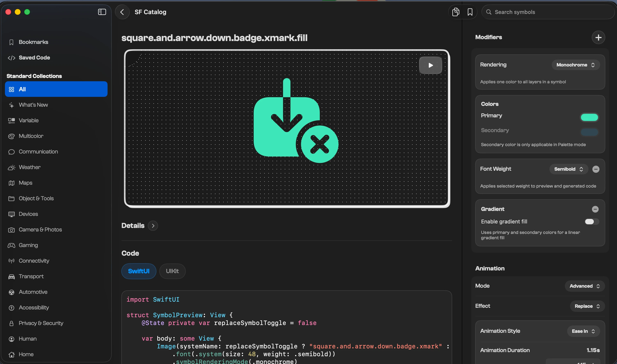Open the Rendering Monochrome dropdown
This screenshot has height=364, width=617.
[x=576, y=65]
